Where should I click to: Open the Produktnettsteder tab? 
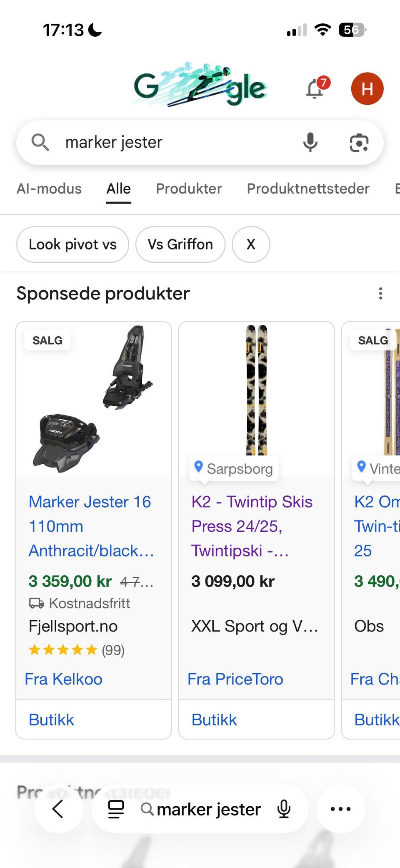tap(308, 189)
